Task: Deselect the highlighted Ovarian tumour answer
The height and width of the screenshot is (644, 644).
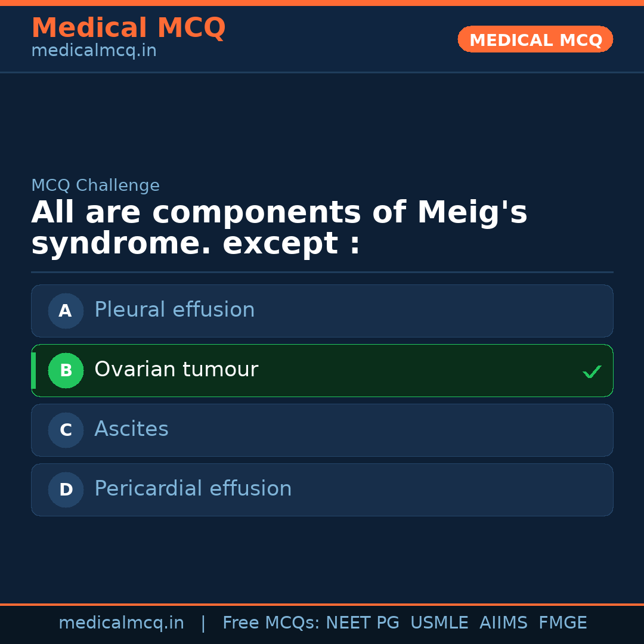Action: click(x=322, y=370)
